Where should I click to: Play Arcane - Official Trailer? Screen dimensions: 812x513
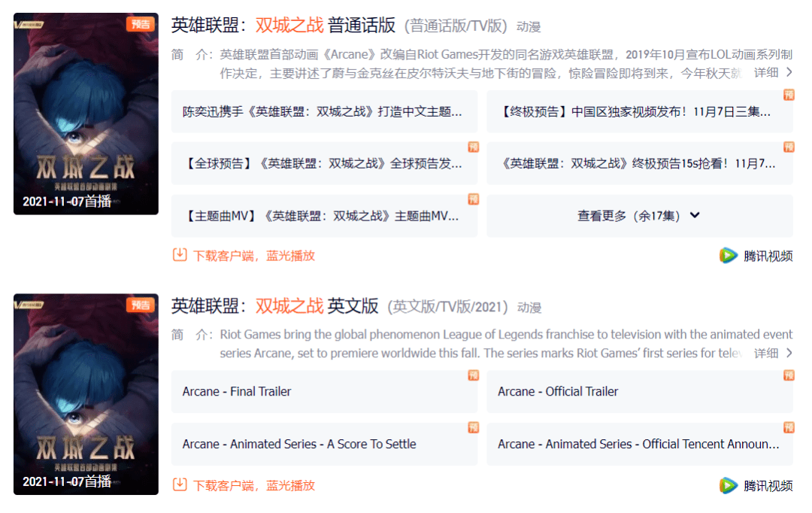pyautogui.click(x=640, y=392)
